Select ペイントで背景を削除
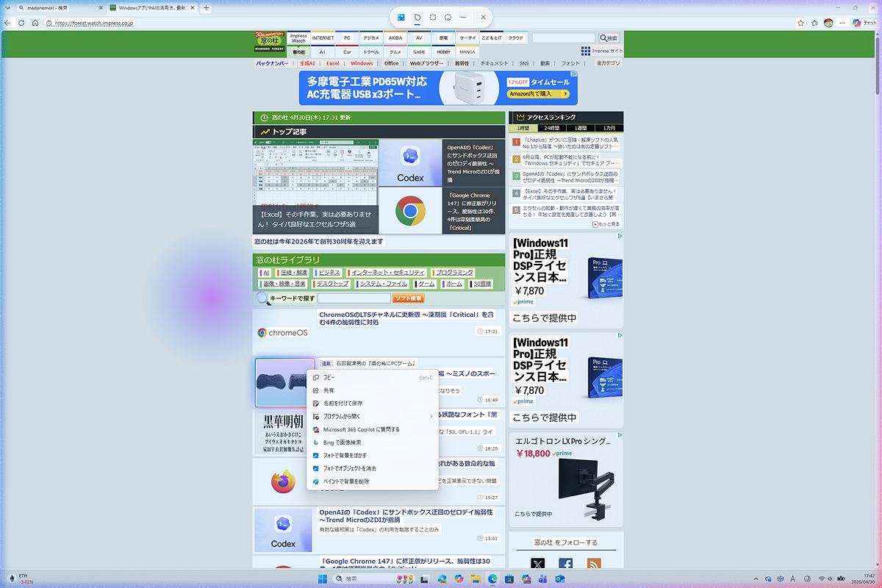 (x=373, y=481)
